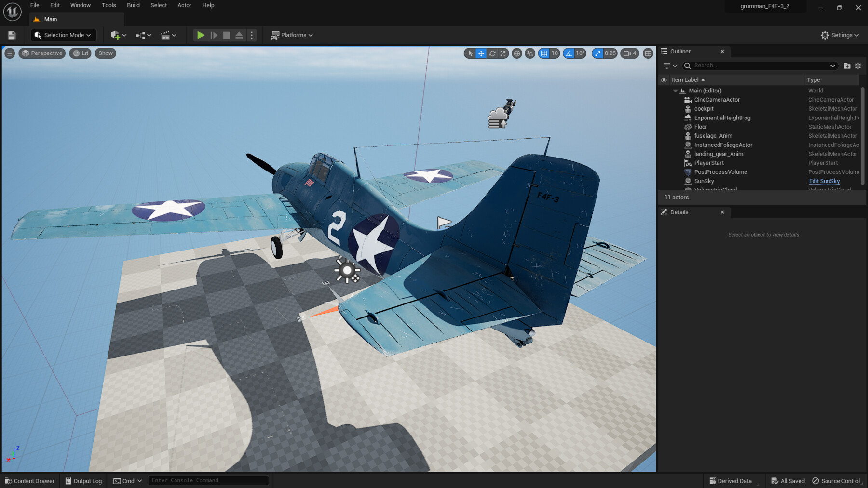
Task: Open the Edit menu
Action: [55, 5]
